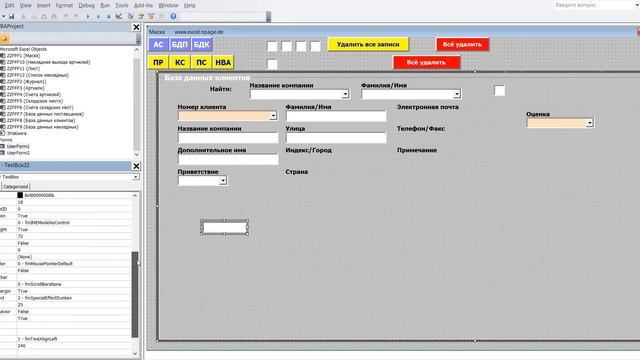Open the Debug menu
640x360 pixels.
pos(87,5)
